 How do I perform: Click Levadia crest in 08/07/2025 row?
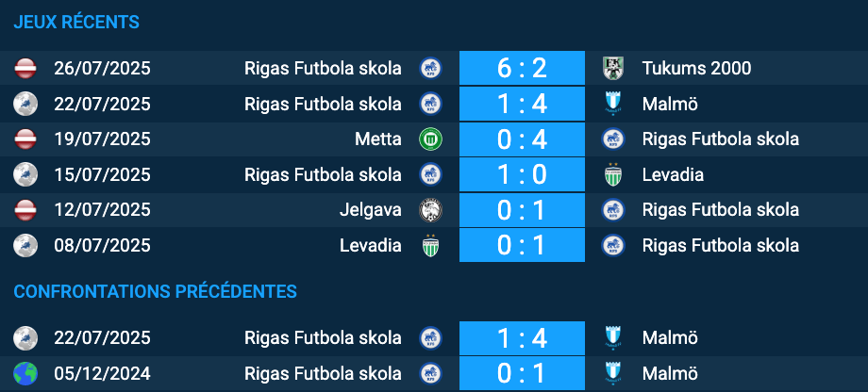tap(430, 245)
